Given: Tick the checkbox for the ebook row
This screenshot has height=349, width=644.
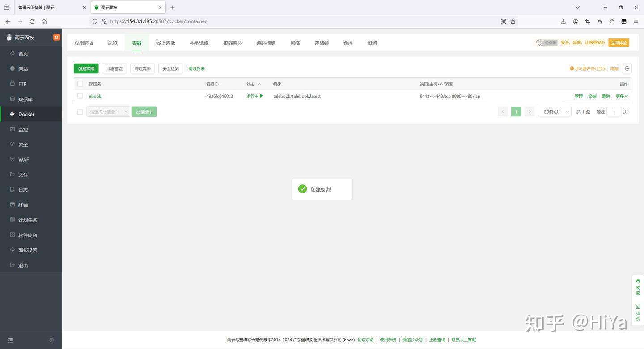Looking at the screenshot, I should (x=80, y=96).
